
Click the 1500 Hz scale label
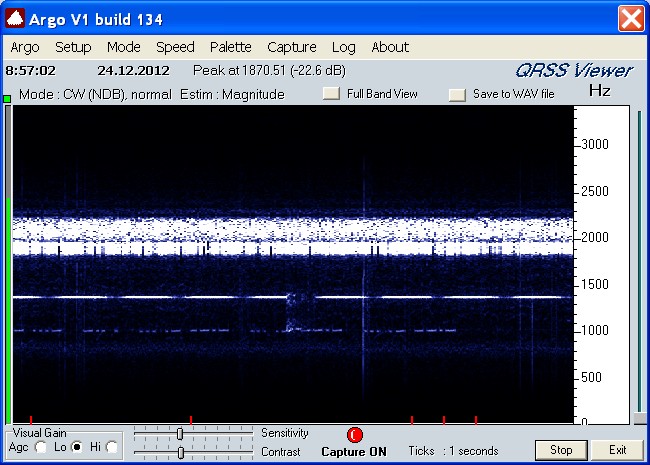coord(595,284)
